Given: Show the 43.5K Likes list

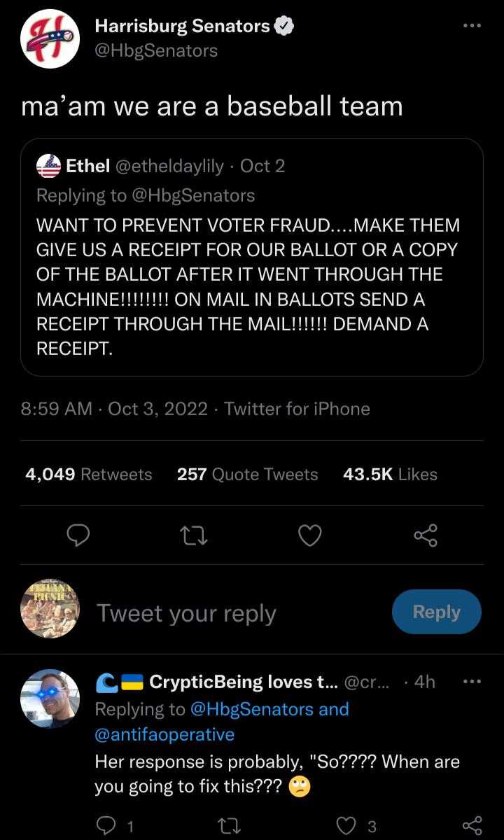Looking at the screenshot, I should (x=390, y=474).
